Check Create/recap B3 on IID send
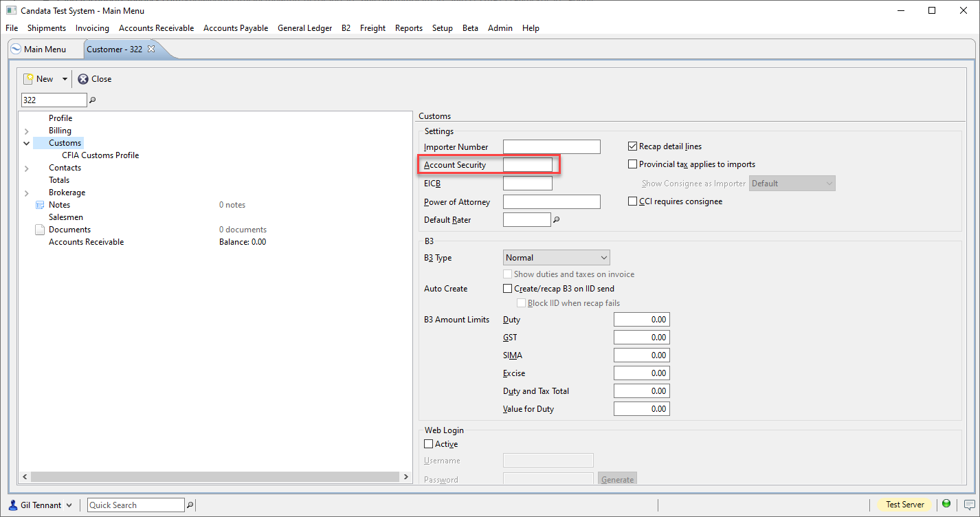This screenshot has height=517, width=980. (508, 289)
